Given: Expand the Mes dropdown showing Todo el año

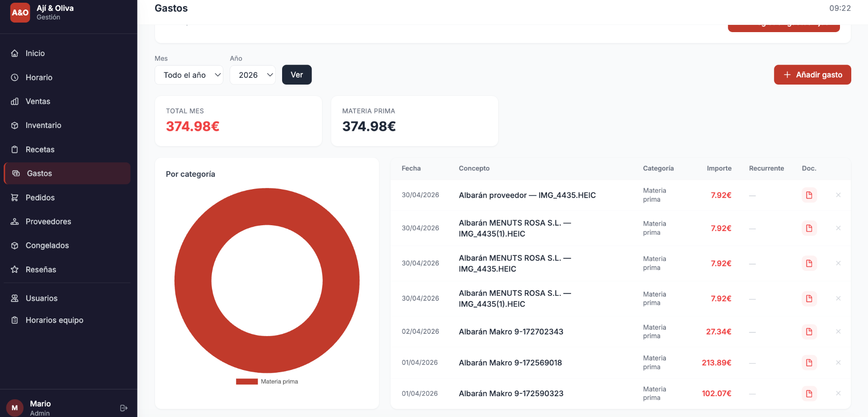Looking at the screenshot, I should pyautogui.click(x=189, y=75).
